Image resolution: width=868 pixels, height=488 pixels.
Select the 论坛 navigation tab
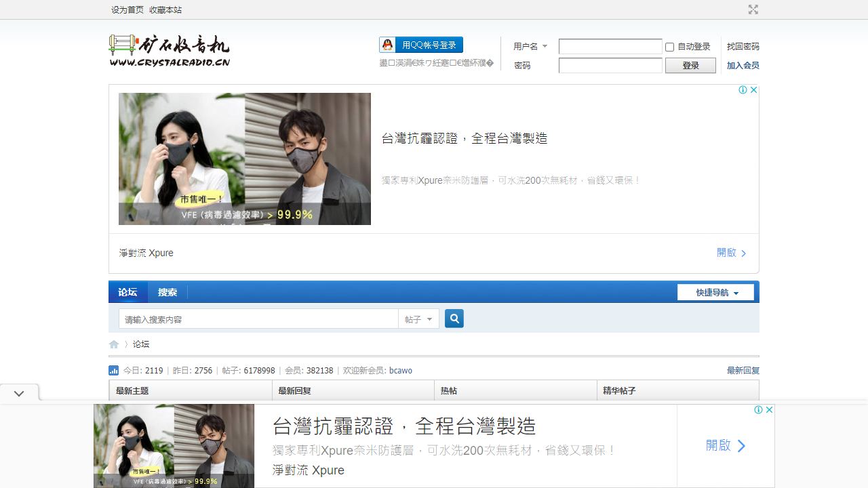coord(127,293)
